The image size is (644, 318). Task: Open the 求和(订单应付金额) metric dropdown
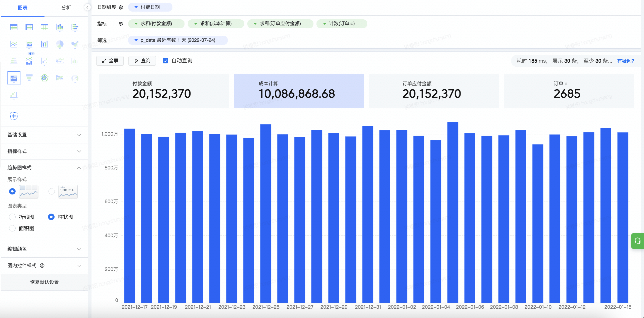(x=280, y=24)
